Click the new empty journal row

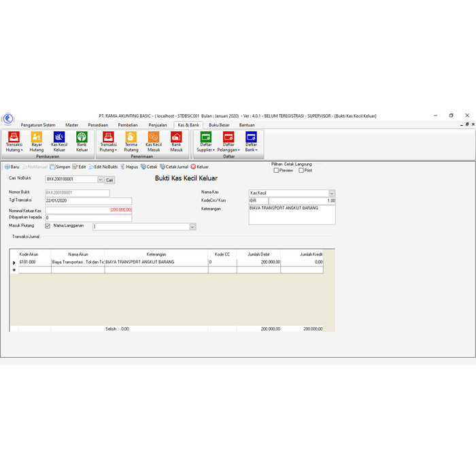point(171,270)
